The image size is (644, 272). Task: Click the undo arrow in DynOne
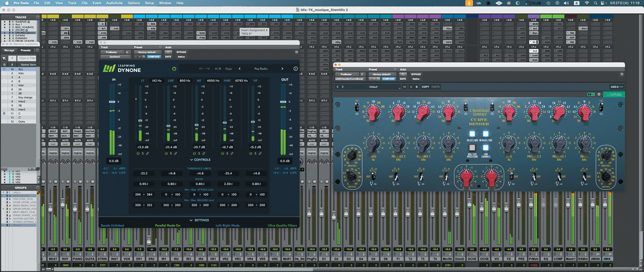(x=201, y=69)
